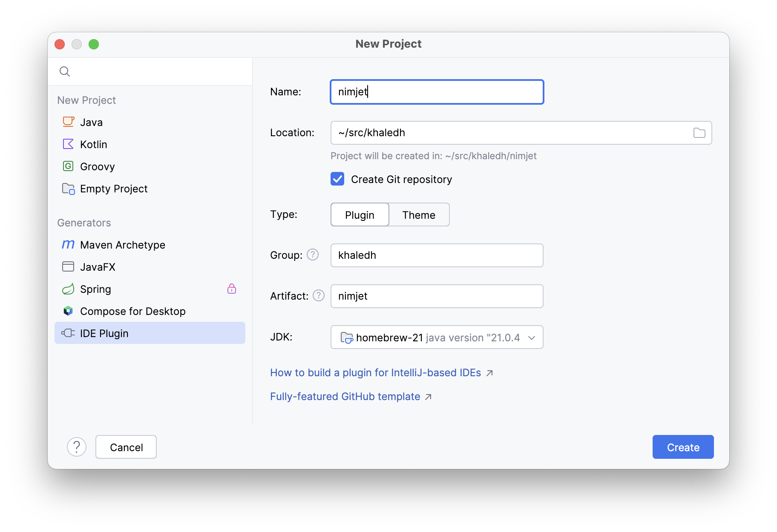This screenshot has width=777, height=532.
Task: Open Fully-featured GitHub template link
Action: coord(345,397)
